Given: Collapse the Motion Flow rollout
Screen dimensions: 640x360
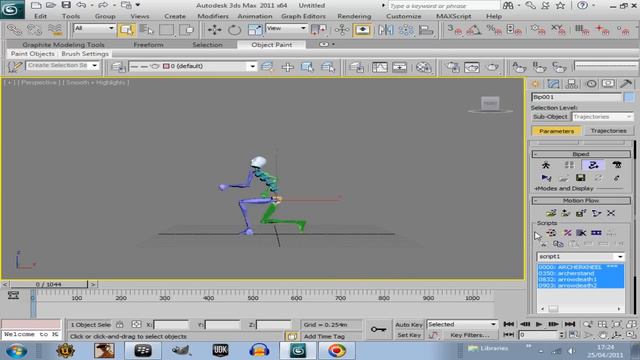Looking at the screenshot, I should [581, 200].
